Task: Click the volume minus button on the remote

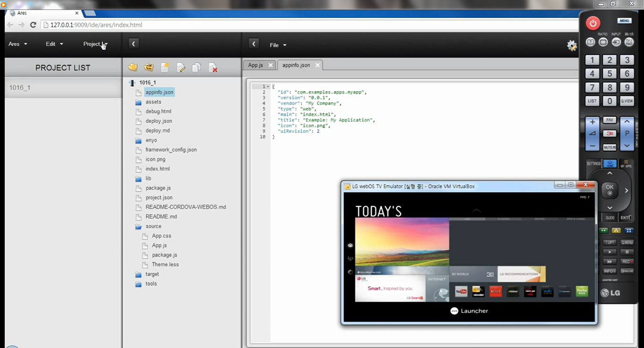Action: 593,146
